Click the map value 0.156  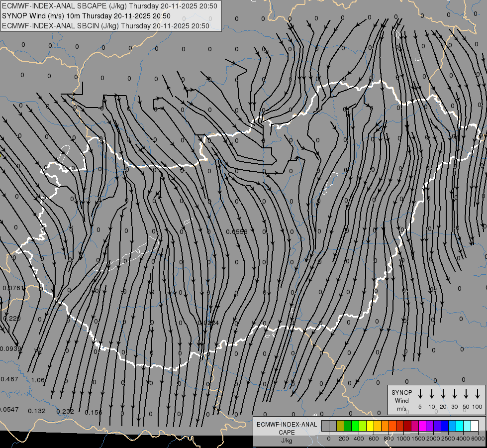(93, 412)
